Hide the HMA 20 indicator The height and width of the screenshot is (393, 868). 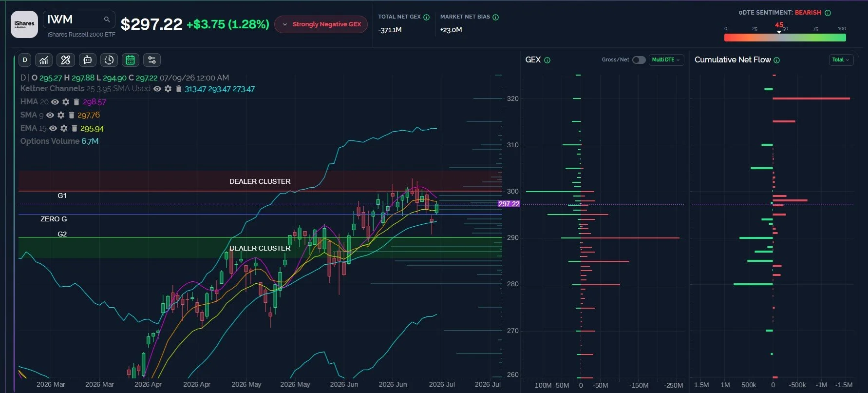(55, 102)
